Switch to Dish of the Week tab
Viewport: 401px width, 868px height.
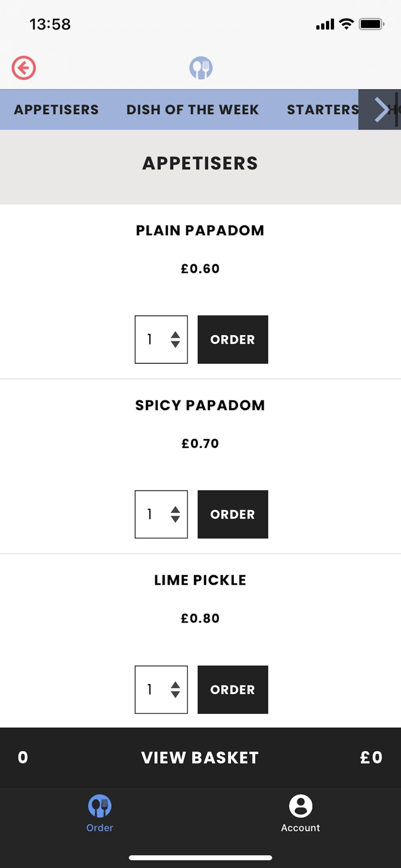coord(192,110)
